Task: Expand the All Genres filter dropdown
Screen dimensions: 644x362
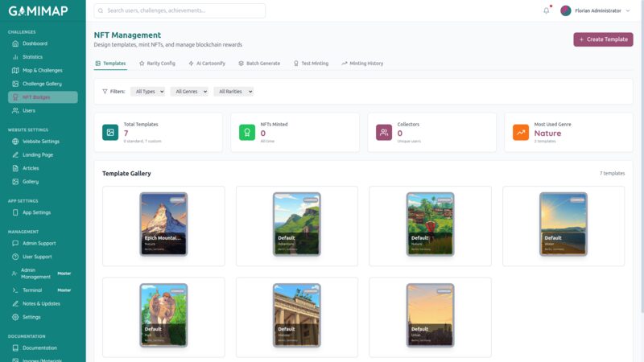Action: pos(189,92)
